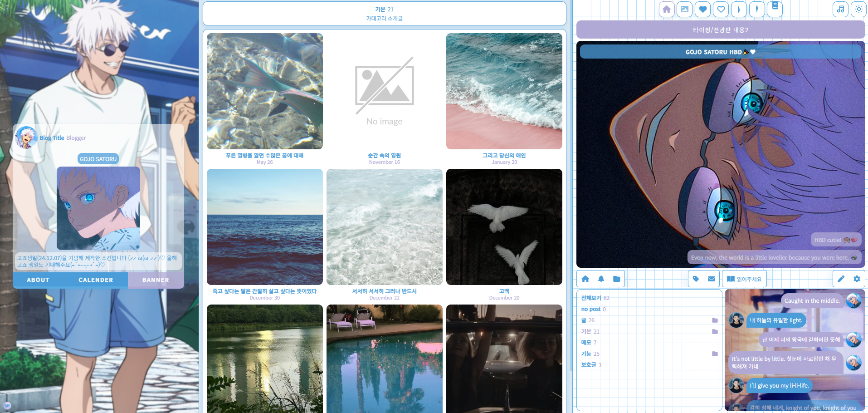Open the pink beach waves post thumbnail
This screenshot has width=868, height=413.
[504, 91]
